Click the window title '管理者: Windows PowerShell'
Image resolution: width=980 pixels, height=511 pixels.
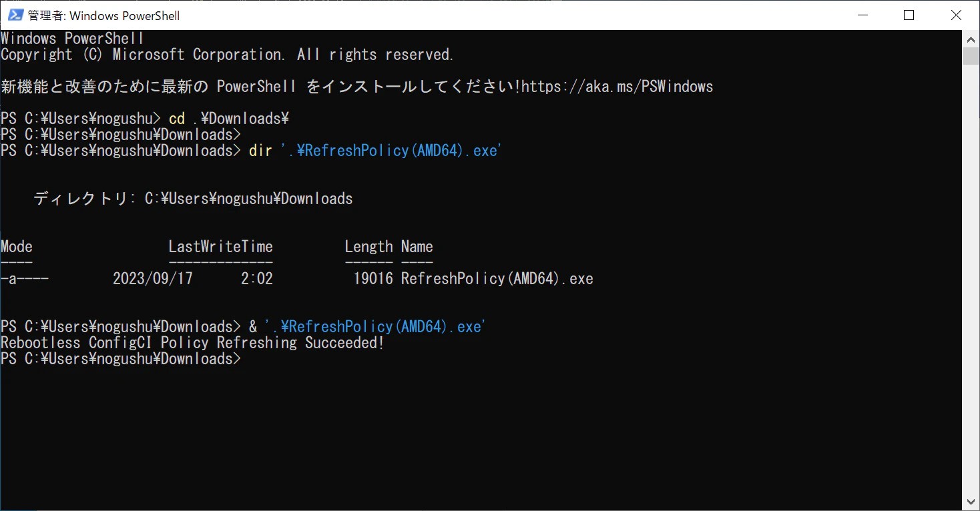[x=104, y=15]
